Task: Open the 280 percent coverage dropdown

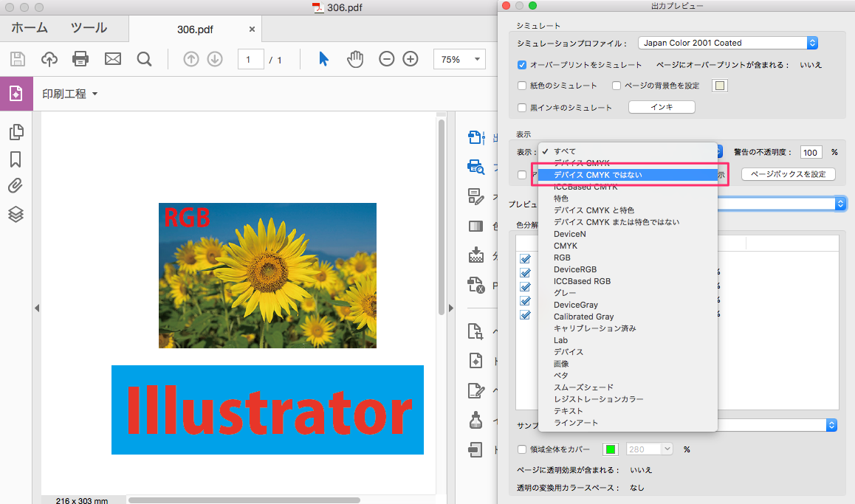Action: click(x=650, y=449)
